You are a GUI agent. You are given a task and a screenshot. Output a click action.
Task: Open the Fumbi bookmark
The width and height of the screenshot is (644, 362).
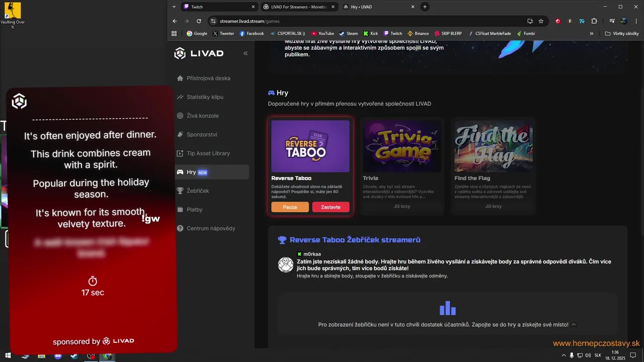pyautogui.click(x=525, y=34)
